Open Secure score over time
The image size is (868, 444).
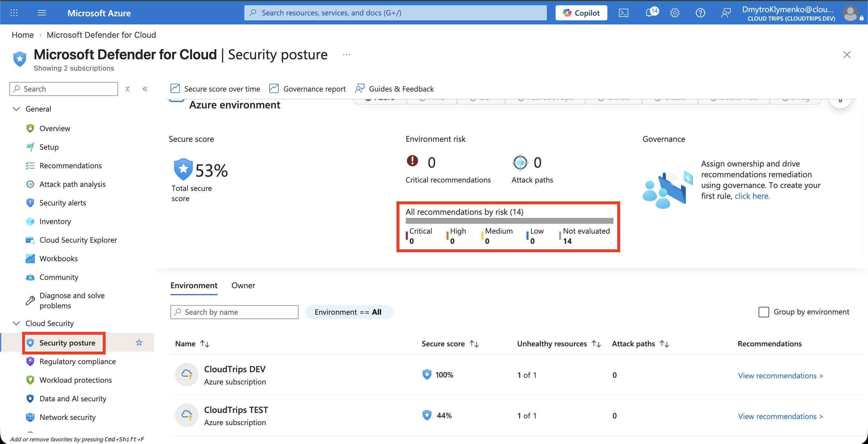tap(215, 89)
